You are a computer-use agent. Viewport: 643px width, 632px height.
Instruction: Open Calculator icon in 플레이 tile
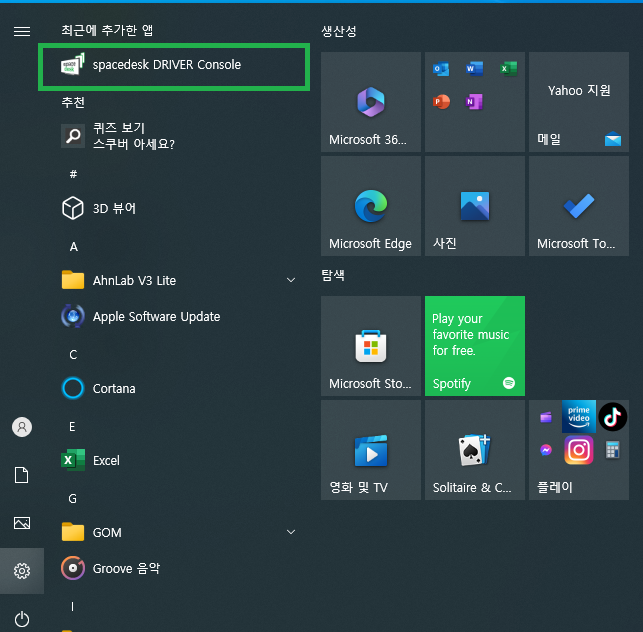click(x=612, y=450)
